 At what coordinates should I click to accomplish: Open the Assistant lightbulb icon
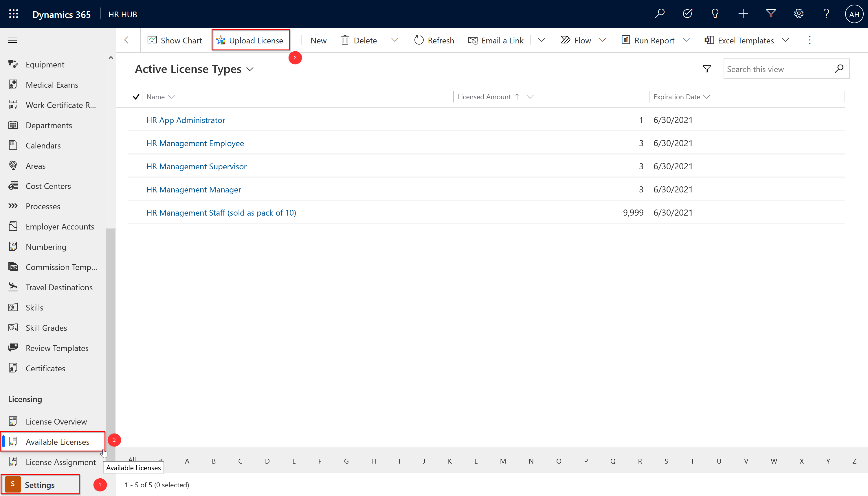(715, 14)
